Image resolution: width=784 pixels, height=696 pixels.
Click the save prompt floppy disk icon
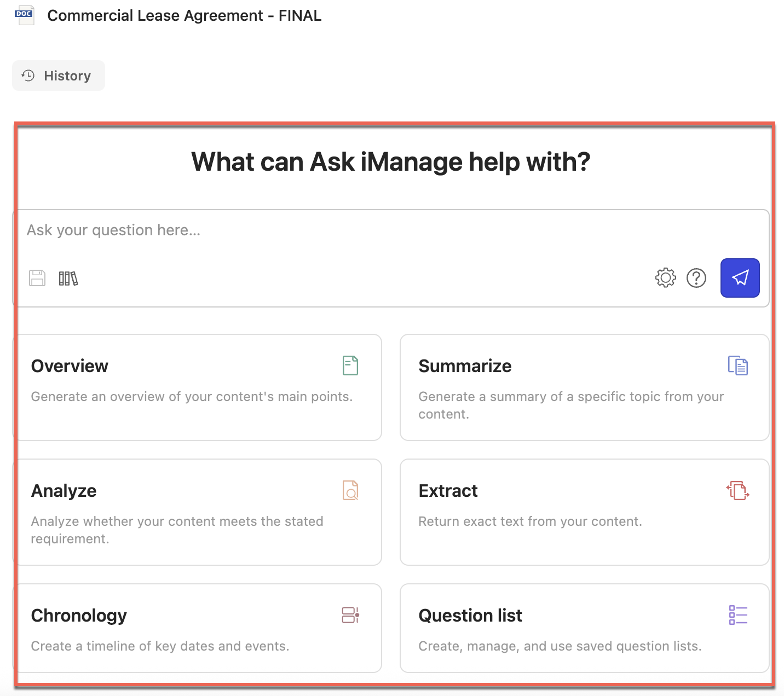pos(37,278)
